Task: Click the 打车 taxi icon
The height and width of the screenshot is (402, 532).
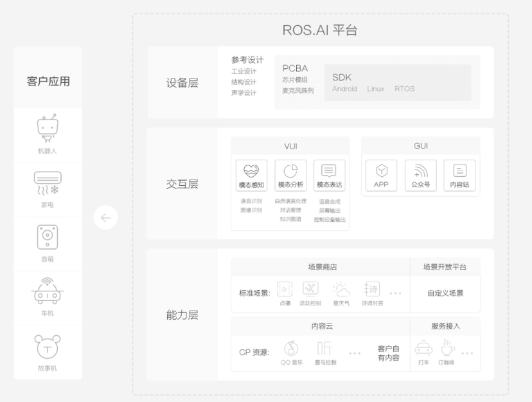Action: [423, 349]
